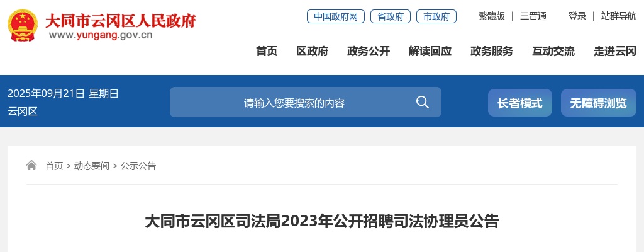Image resolution: width=644 pixels, height=252 pixels.
Task: Open 区政府 menu item
Action: click(x=313, y=51)
